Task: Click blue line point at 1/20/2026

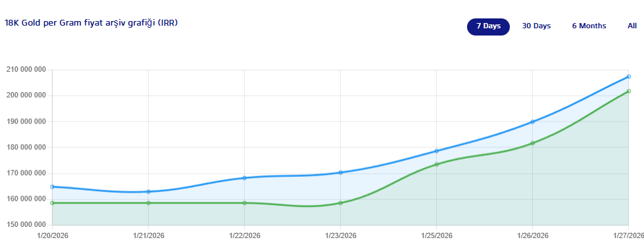Action: pos(52,187)
